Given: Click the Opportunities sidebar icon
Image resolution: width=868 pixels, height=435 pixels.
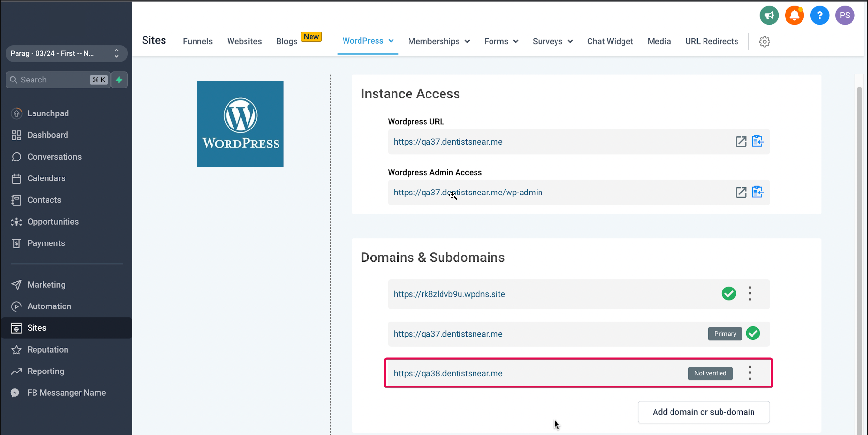Looking at the screenshot, I should coord(16,222).
